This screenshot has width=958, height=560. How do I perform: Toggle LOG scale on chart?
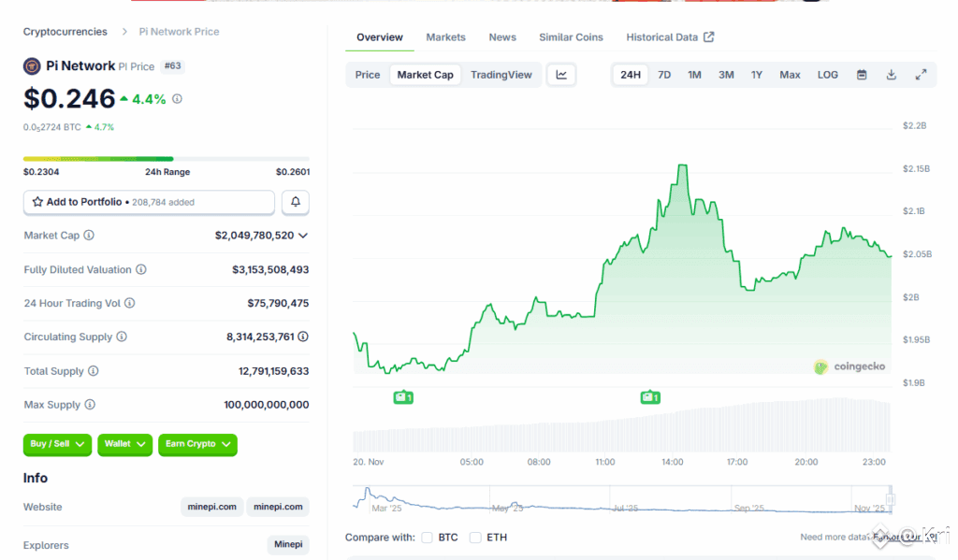click(x=828, y=75)
